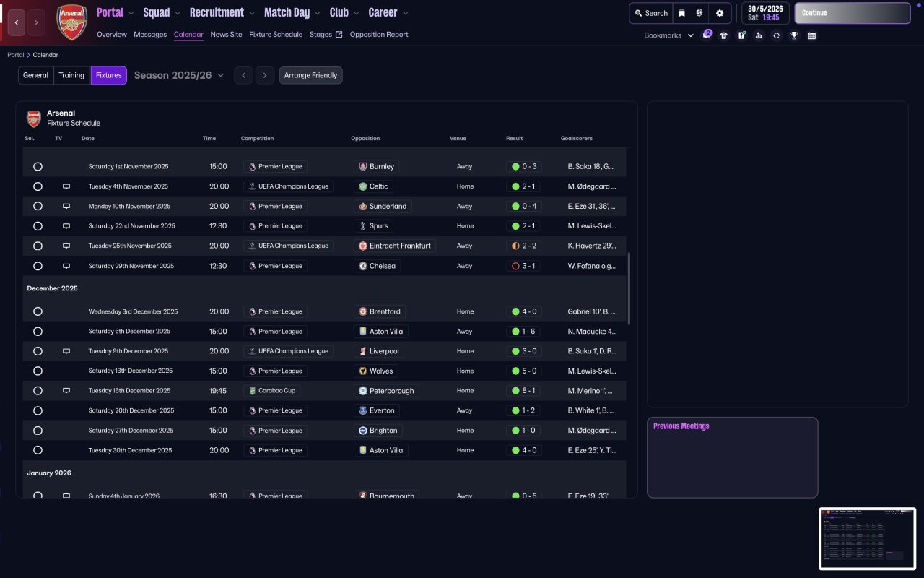The width and height of the screenshot is (924, 578).
Task: Switch to the Training calendar tab
Action: (x=71, y=75)
